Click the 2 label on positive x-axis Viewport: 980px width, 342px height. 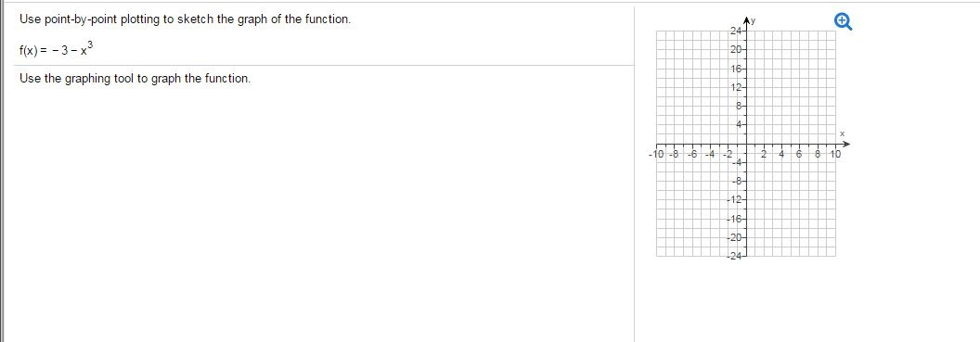(764, 153)
